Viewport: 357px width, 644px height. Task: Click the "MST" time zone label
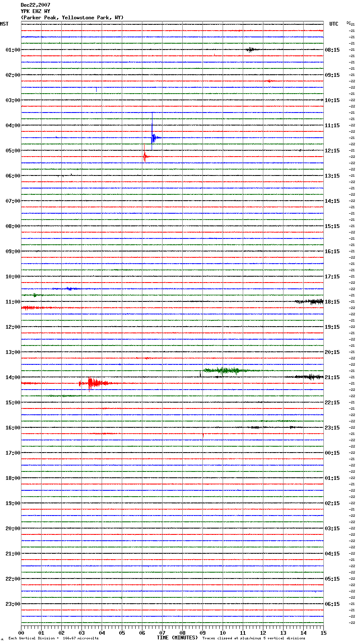tap(4, 24)
